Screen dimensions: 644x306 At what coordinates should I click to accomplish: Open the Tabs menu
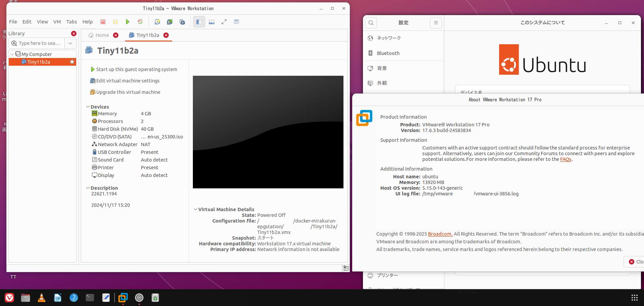71,22
